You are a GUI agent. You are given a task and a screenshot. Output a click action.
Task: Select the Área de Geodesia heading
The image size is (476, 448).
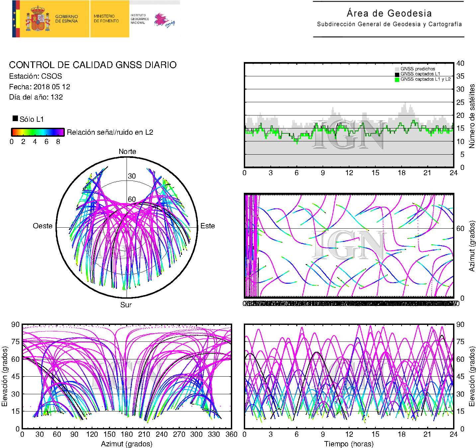pyautogui.click(x=389, y=13)
